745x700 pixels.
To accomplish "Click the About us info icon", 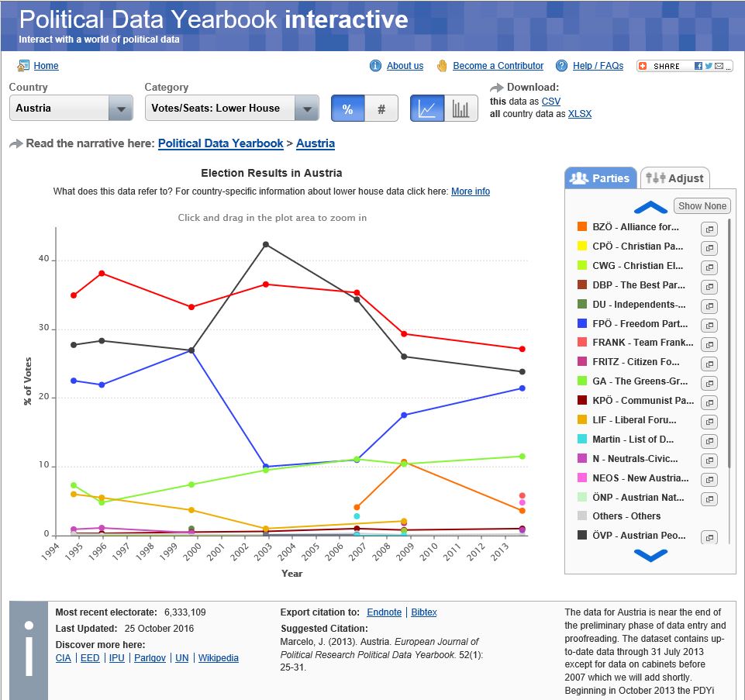I will pos(376,66).
